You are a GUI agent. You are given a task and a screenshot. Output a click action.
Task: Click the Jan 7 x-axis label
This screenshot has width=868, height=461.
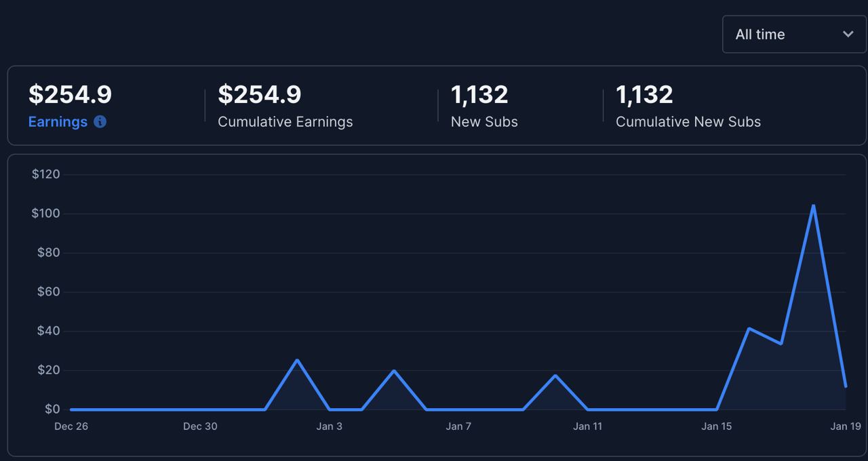click(458, 426)
